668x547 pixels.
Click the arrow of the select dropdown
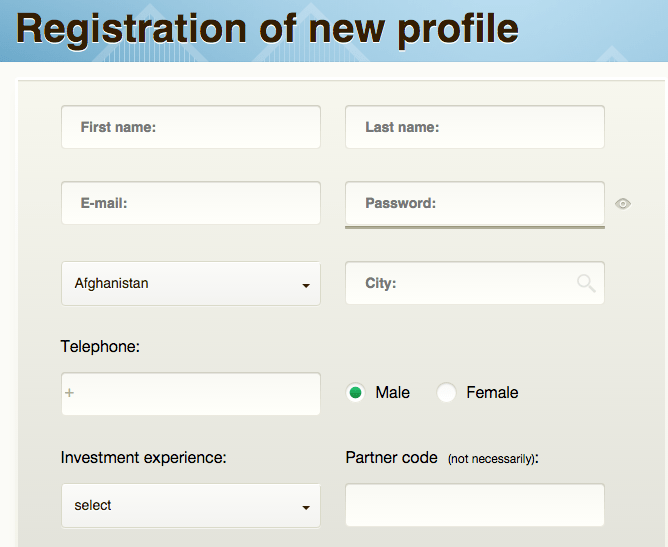(x=306, y=507)
